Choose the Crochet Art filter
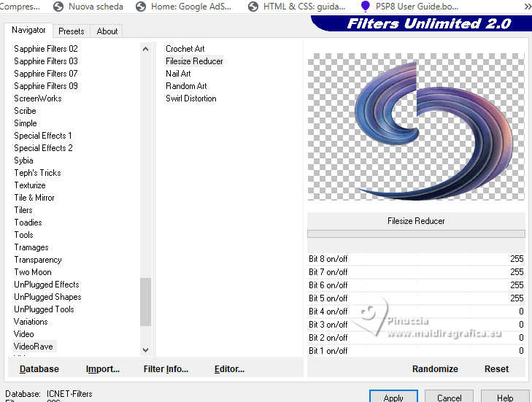Image resolution: width=532 pixels, height=402 pixels. pyautogui.click(x=185, y=49)
